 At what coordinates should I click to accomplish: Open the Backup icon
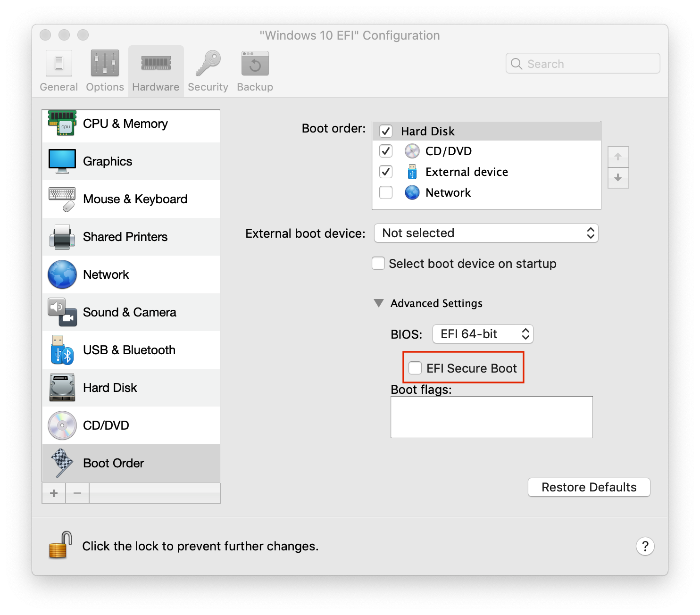255,63
